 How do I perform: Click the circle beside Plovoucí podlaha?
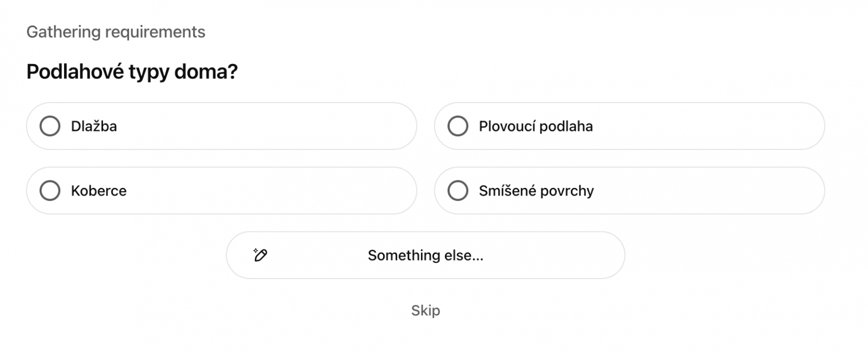click(458, 125)
